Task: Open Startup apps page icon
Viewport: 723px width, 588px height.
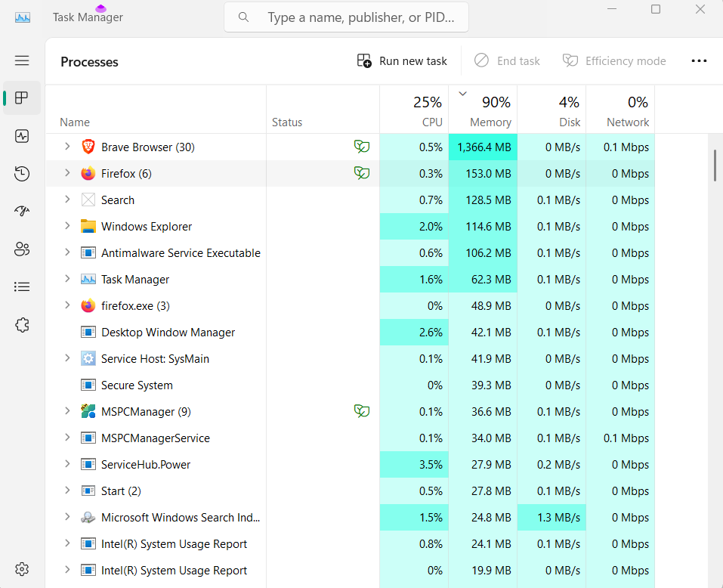Action: click(x=22, y=212)
